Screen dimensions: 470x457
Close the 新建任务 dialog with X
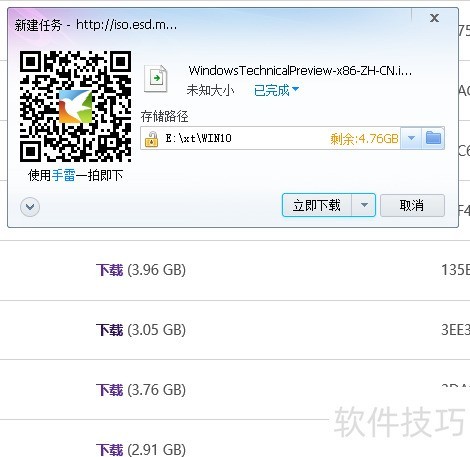[434, 18]
